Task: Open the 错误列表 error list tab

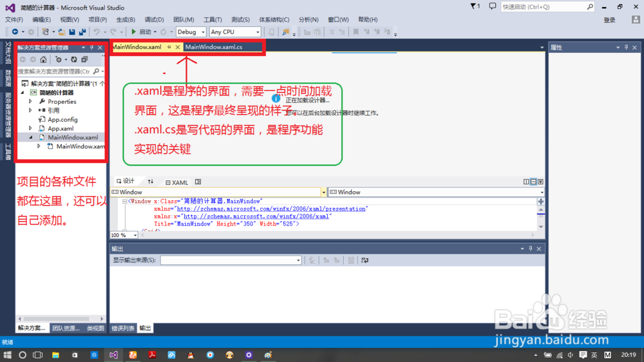Action: 123,329
